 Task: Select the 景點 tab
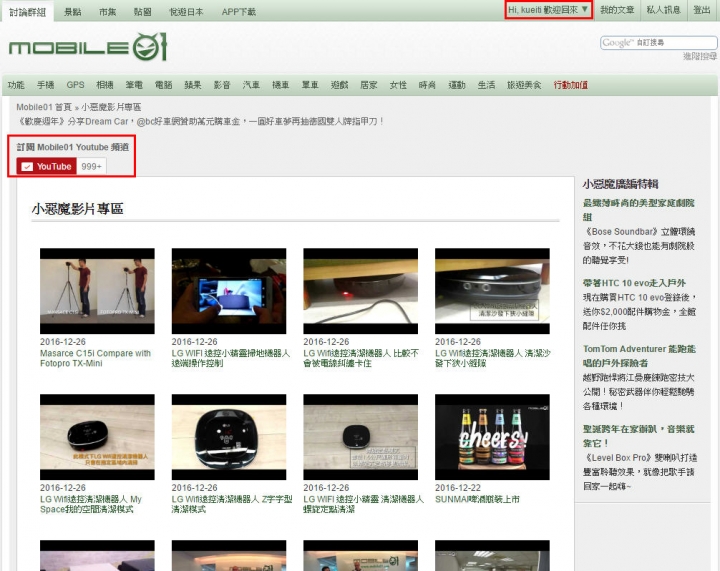(73, 12)
